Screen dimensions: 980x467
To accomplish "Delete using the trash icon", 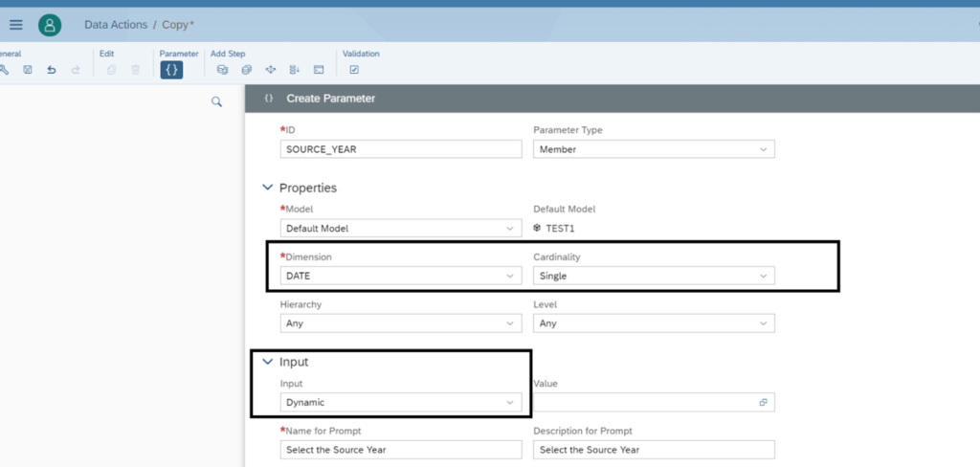I will (136, 70).
